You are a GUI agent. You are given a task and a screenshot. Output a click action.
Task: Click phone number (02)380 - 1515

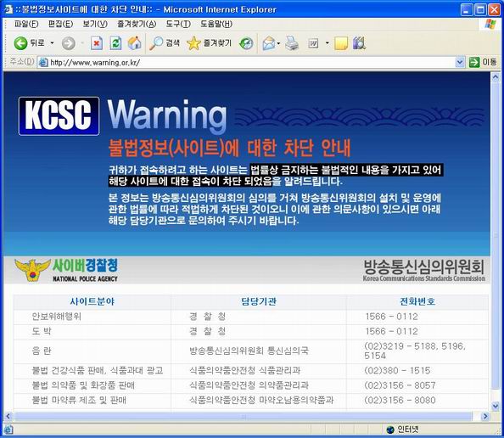(x=397, y=370)
